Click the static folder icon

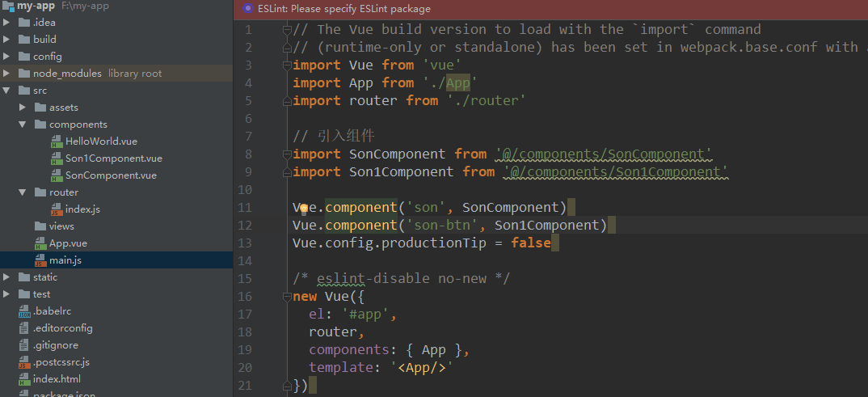pyautogui.click(x=23, y=277)
